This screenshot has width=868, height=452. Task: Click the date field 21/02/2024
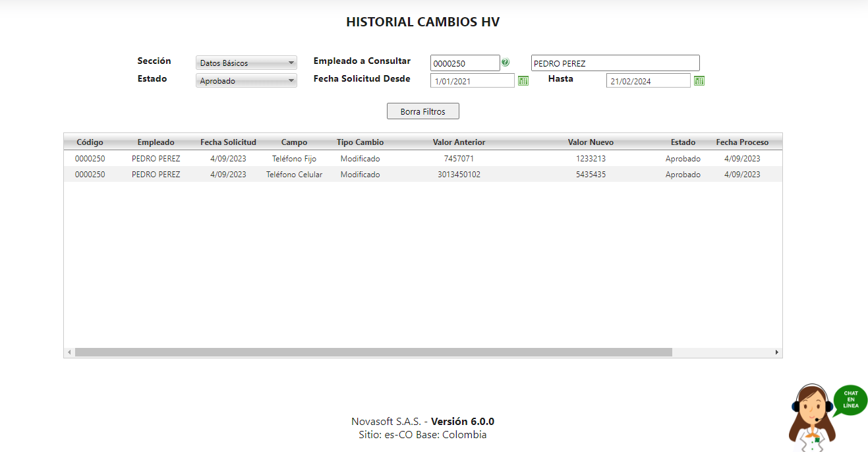pos(649,81)
